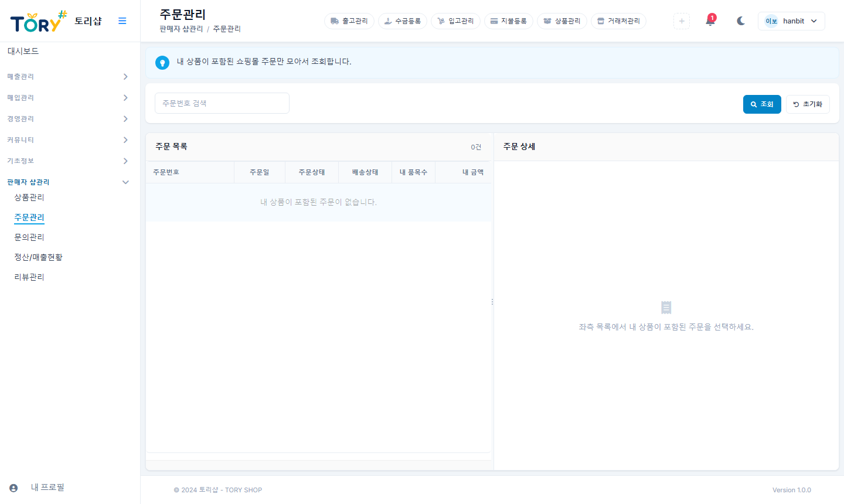Viewport: 844px width, 504px height.
Task: Click the receipt icon in 주문 상세
Action: pyautogui.click(x=666, y=308)
